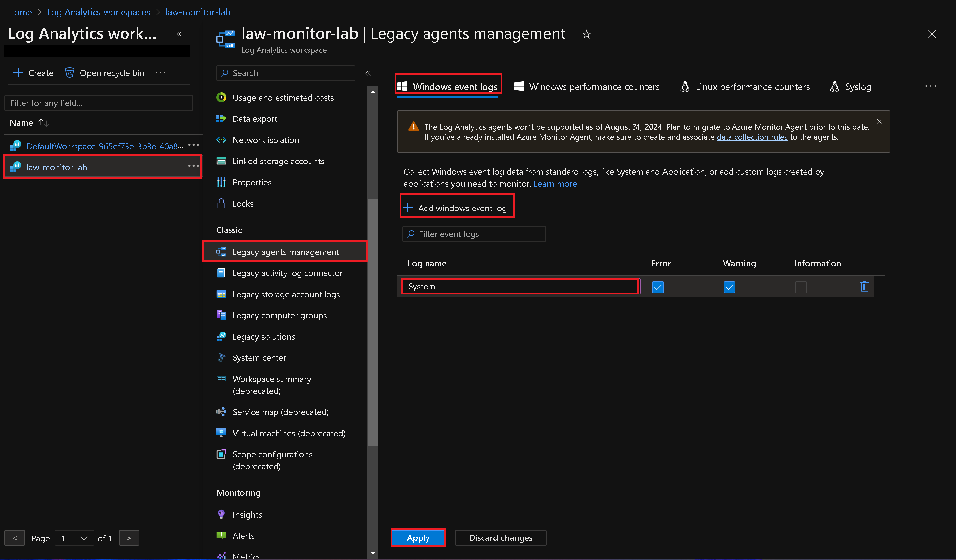Viewport: 956px width, 560px height.
Task: Open Alerts under Monitoring
Action: click(x=243, y=536)
